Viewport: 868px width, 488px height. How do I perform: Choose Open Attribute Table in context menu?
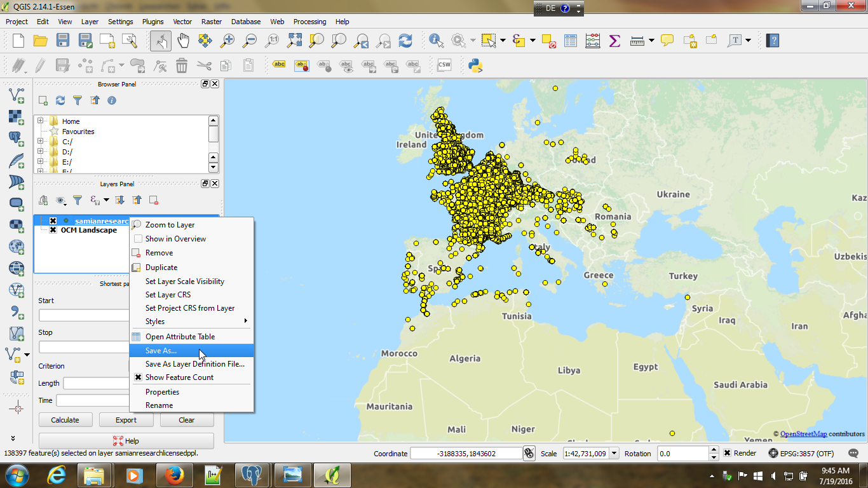pos(191,337)
